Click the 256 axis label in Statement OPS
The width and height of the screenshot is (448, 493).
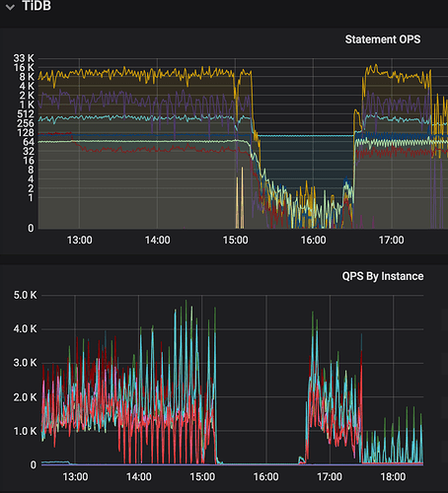point(26,123)
